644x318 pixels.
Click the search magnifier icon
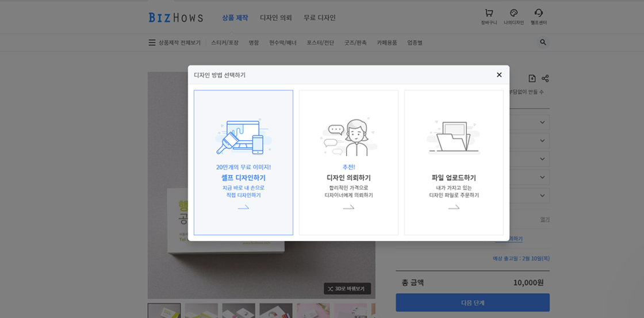pos(543,43)
